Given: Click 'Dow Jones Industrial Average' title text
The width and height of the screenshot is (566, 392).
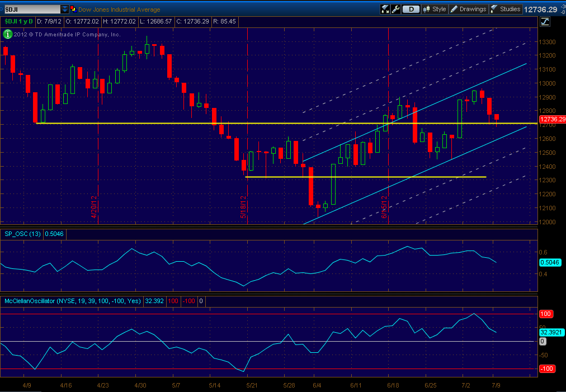Looking at the screenshot, I should tap(119, 10).
